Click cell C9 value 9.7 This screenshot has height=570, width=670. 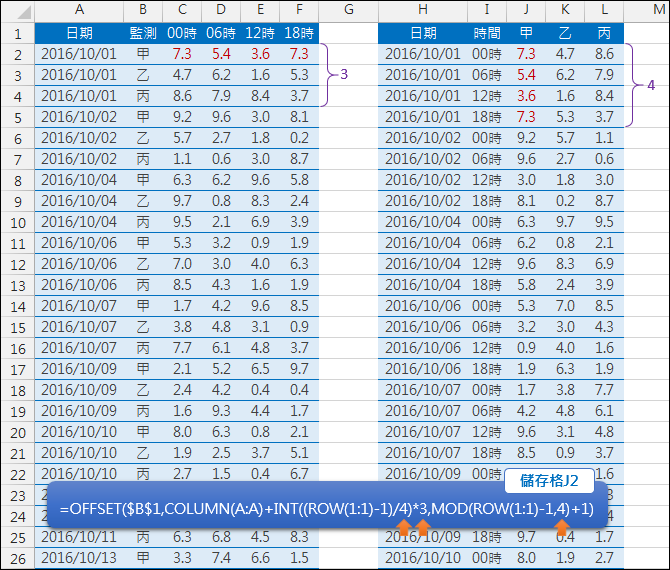pos(182,201)
